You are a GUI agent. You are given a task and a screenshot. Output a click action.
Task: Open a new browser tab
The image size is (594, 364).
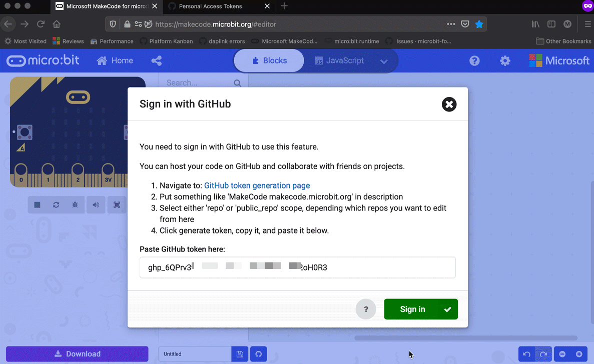click(x=284, y=6)
